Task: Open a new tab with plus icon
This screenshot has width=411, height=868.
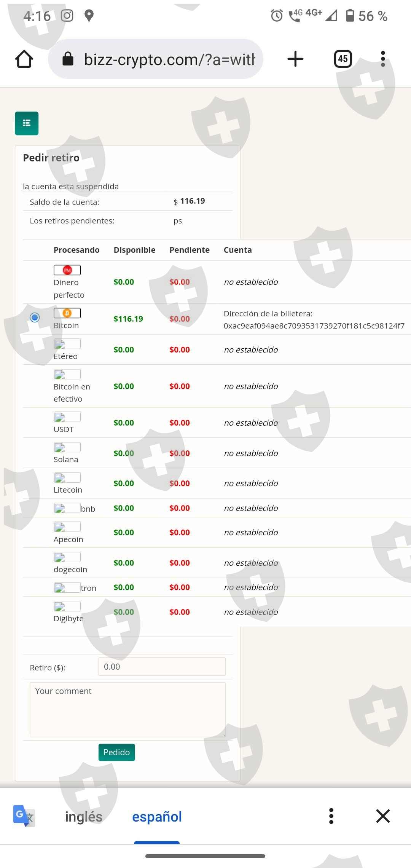Action: [x=295, y=59]
